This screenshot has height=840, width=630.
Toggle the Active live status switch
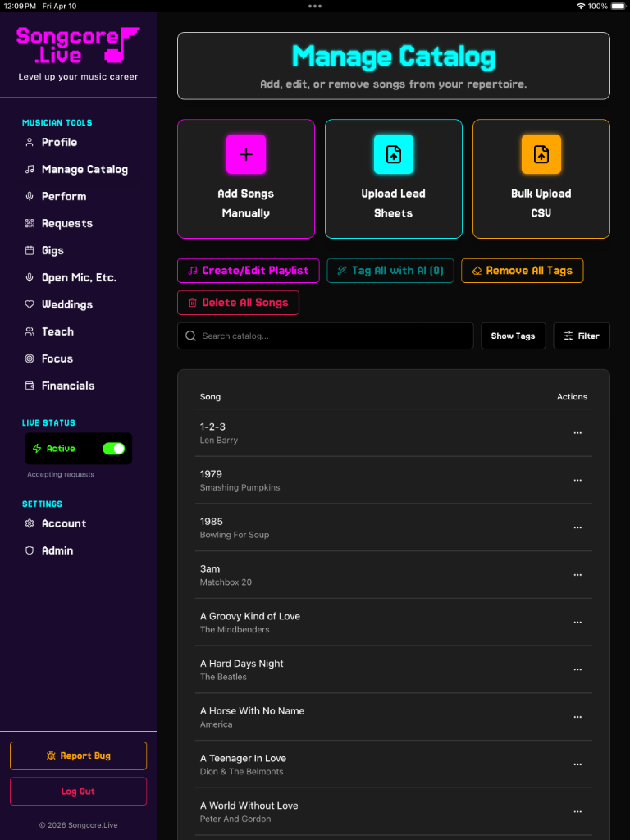click(113, 449)
